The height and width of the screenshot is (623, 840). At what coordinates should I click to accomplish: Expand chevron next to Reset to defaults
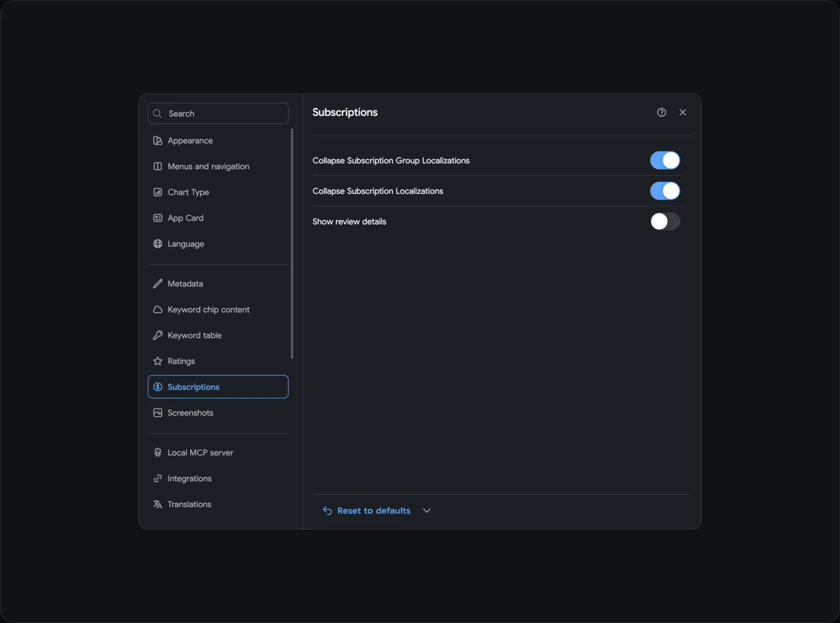coord(426,510)
